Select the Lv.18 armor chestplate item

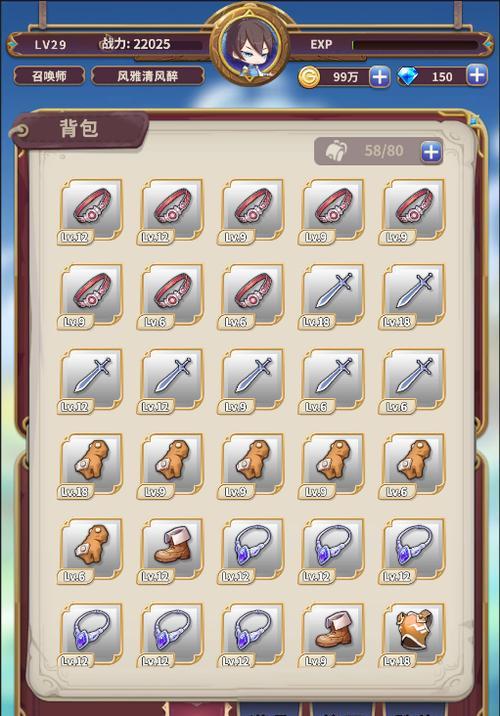(412, 635)
